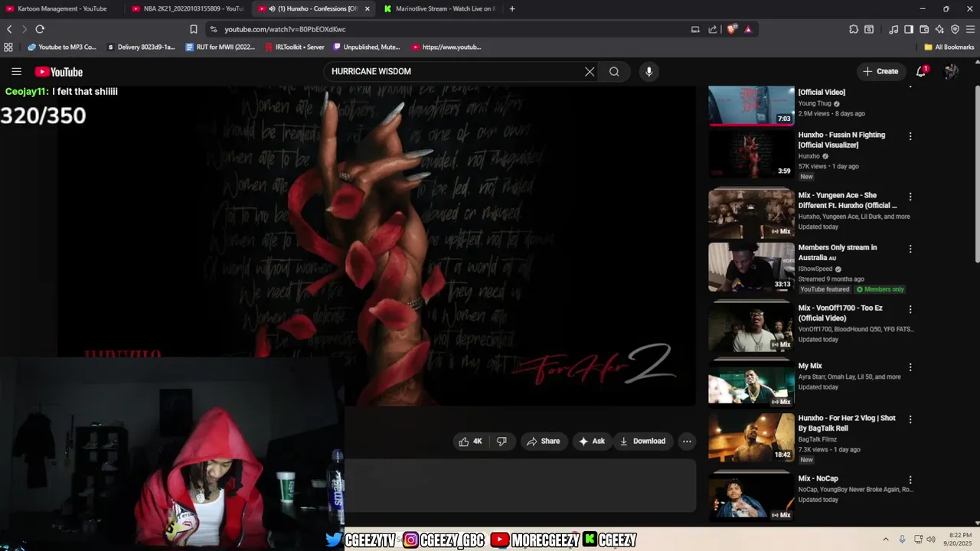Open IShowSpeed Members Only stream thumbnail
The width and height of the screenshot is (980, 551).
click(x=751, y=267)
